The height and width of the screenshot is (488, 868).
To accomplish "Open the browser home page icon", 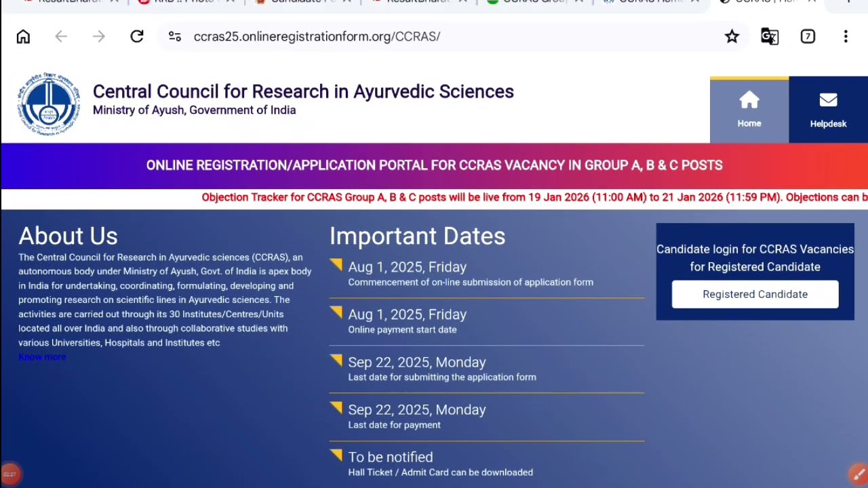I will point(23,37).
